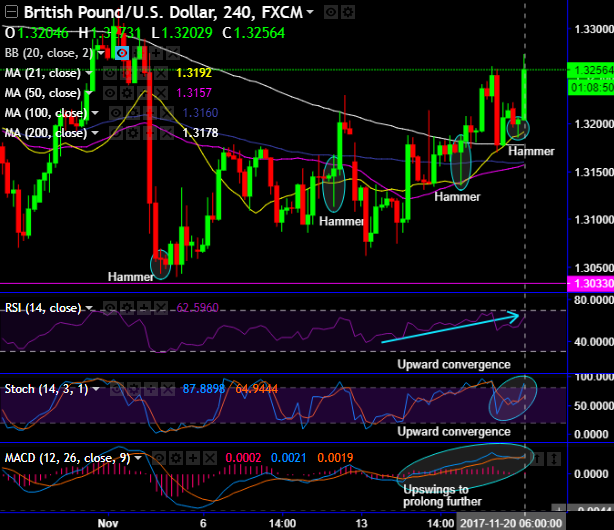
Task: Expand the MA (100, close) dropdown arrow
Action: tap(95, 113)
